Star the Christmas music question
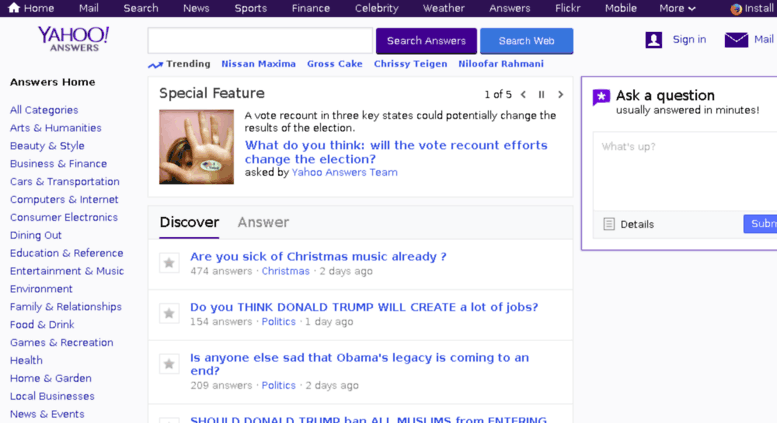Screen dimensions: 777x423 [169, 263]
